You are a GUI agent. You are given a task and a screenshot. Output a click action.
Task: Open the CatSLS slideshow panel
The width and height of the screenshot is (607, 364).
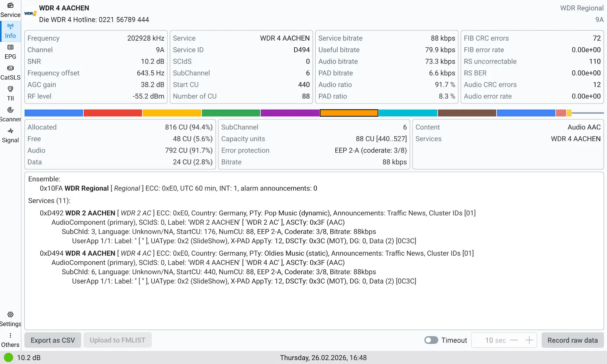(10, 73)
